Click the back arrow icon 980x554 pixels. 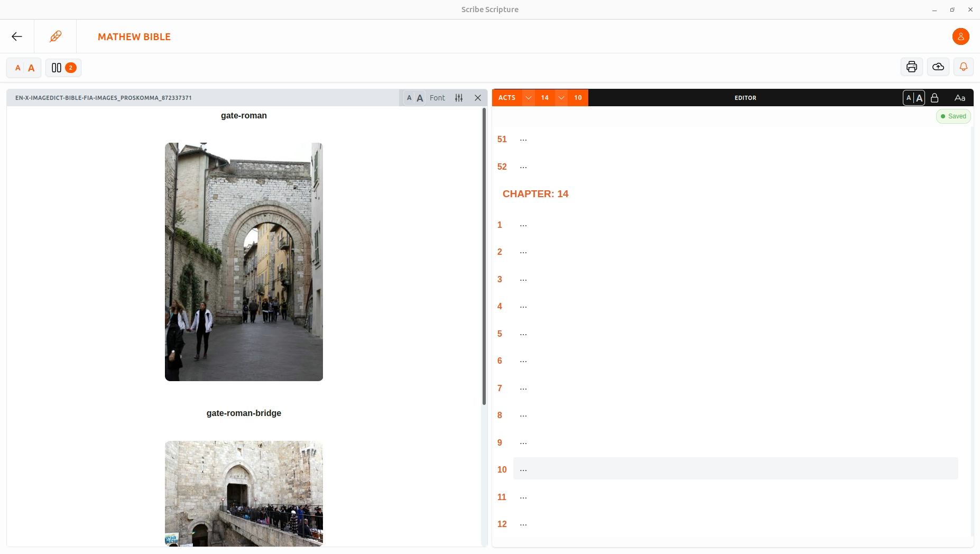pyautogui.click(x=17, y=36)
